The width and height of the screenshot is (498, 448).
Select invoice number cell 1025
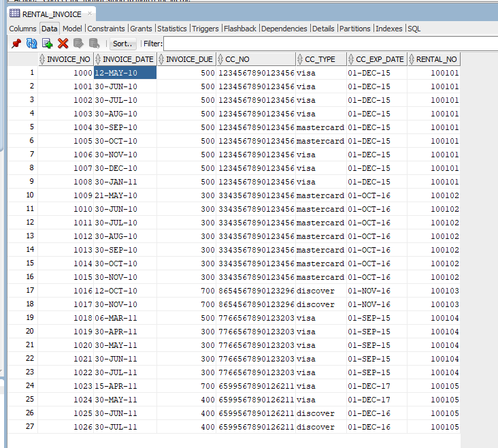tap(66, 413)
